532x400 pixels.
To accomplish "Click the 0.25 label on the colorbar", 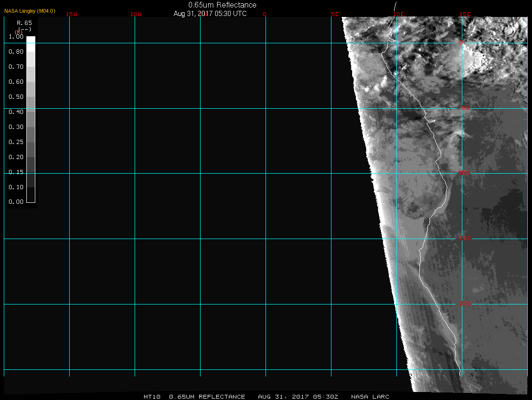I will [x=16, y=142].
